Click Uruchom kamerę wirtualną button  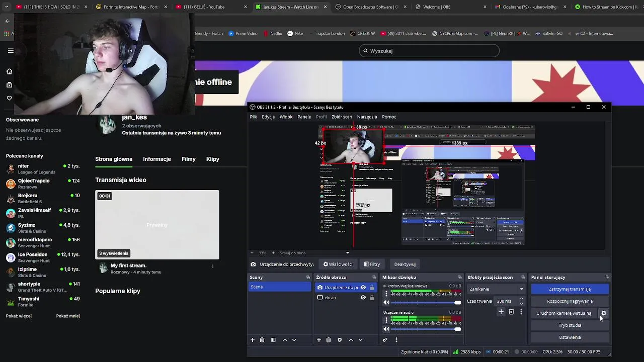point(564,313)
